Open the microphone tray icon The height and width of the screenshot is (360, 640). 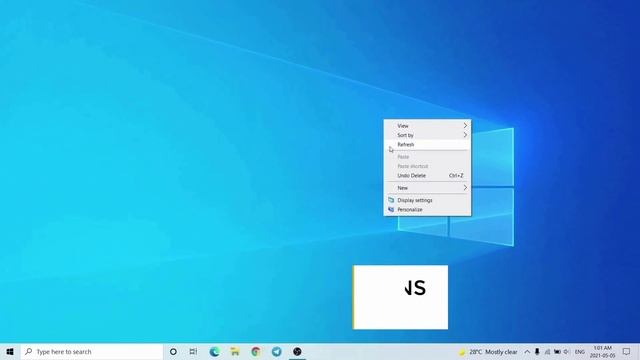[x=537, y=351]
